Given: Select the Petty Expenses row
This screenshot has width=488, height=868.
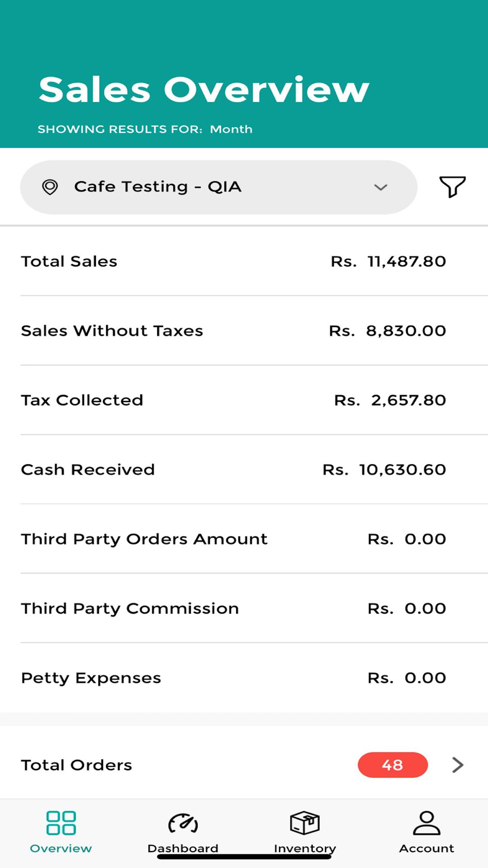Looking at the screenshot, I should (244, 678).
